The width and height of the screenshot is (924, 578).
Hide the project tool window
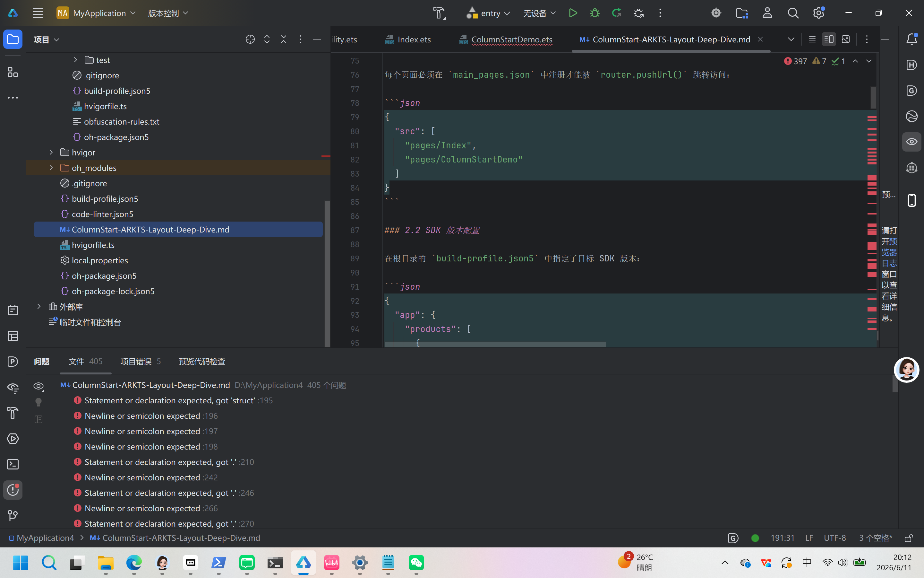click(x=317, y=39)
